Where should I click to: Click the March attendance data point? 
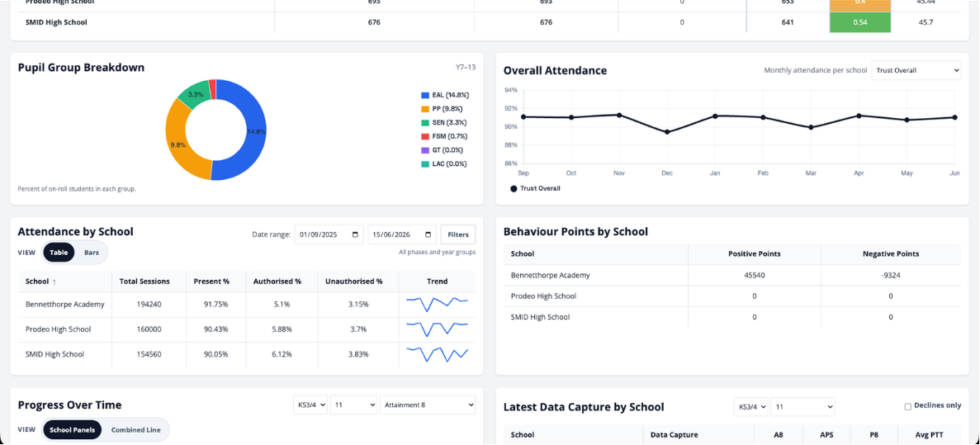point(811,127)
